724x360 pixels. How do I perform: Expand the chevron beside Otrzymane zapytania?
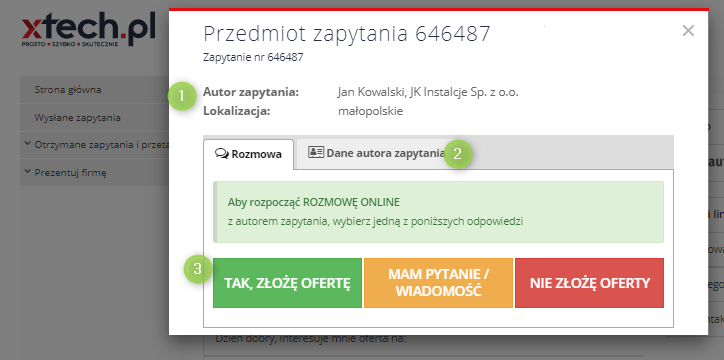28,144
